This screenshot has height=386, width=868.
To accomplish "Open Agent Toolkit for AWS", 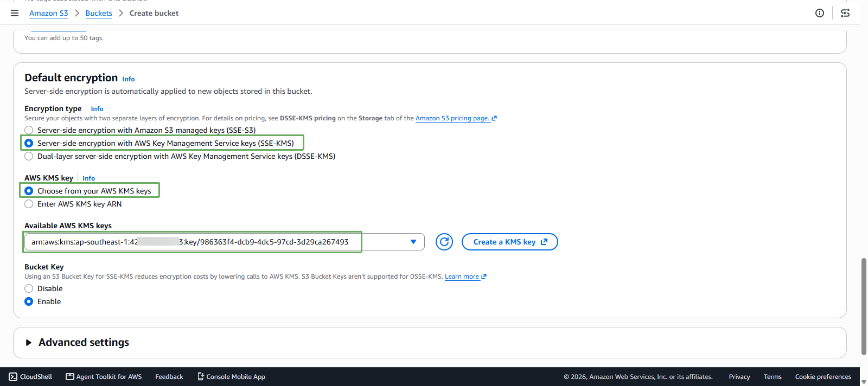I will click(x=104, y=377).
